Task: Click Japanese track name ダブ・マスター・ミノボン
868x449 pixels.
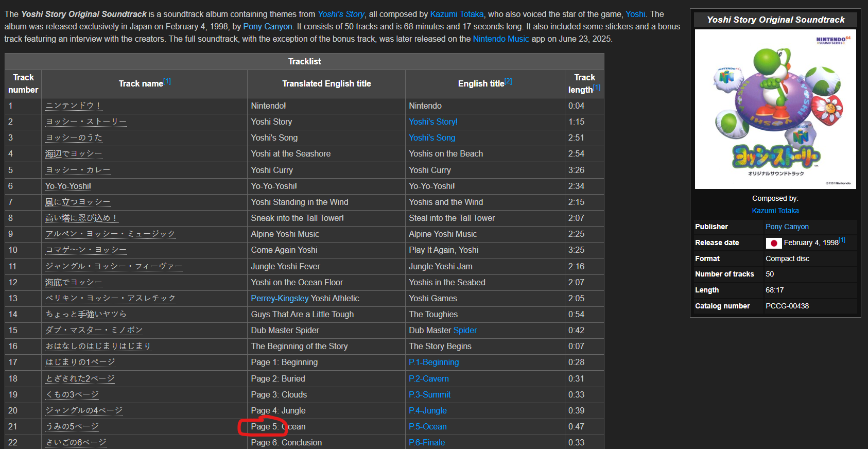Action: point(94,330)
